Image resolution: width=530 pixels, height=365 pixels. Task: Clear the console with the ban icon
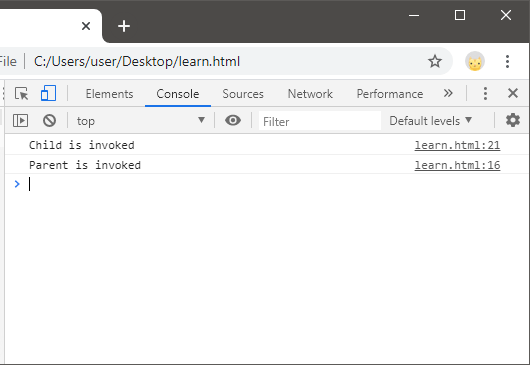49,121
